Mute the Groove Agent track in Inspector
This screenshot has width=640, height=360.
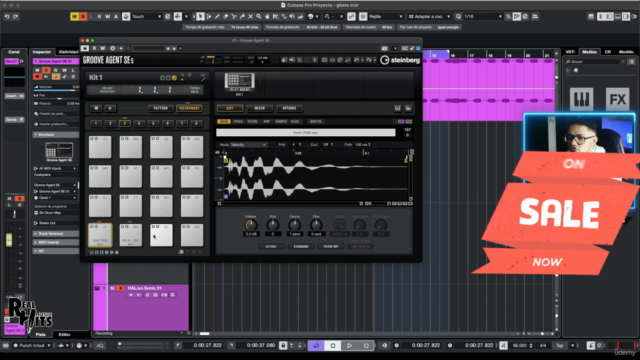click(x=37, y=70)
